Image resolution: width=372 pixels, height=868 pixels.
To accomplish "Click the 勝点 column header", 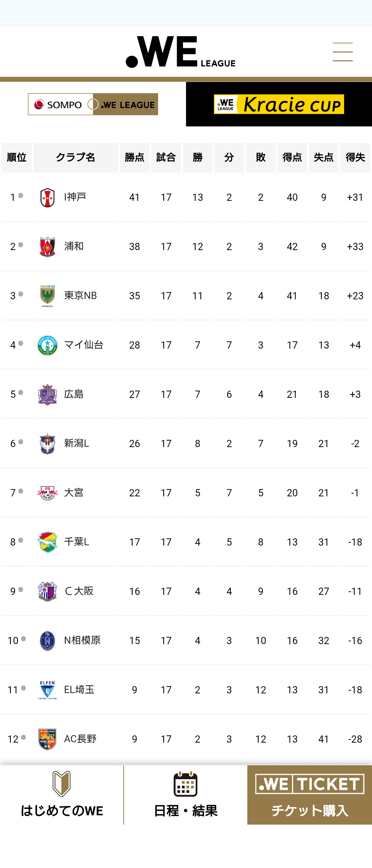I will pyautogui.click(x=134, y=157).
